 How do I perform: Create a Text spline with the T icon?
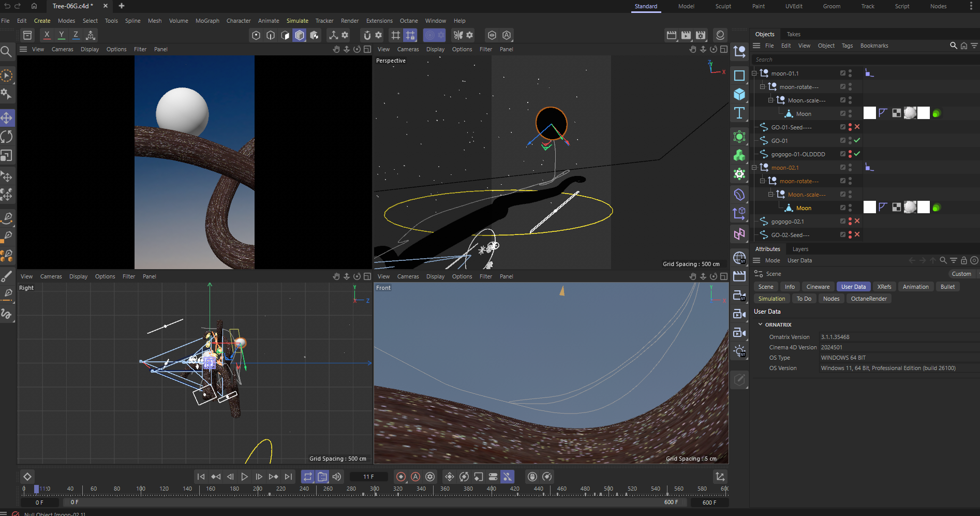pos(740,113)
